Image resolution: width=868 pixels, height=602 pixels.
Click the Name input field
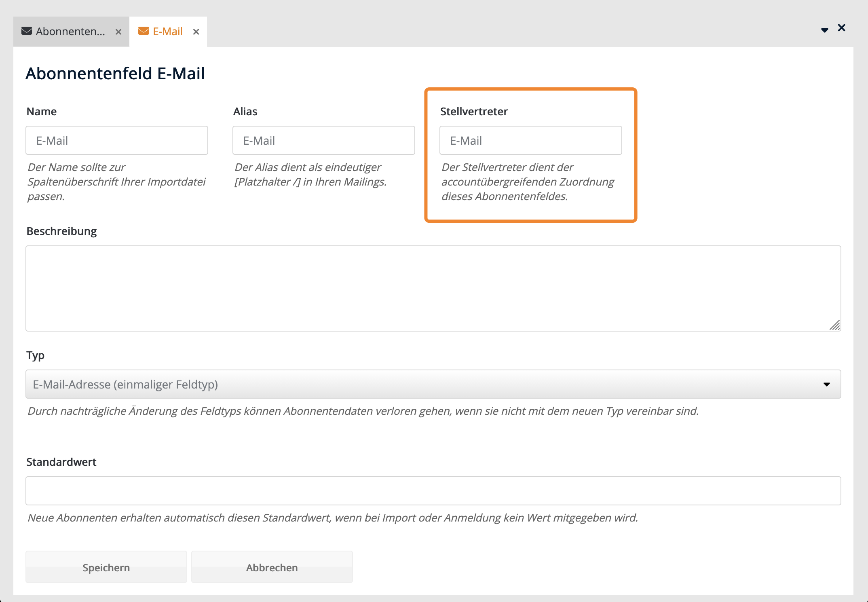(117, 140)
